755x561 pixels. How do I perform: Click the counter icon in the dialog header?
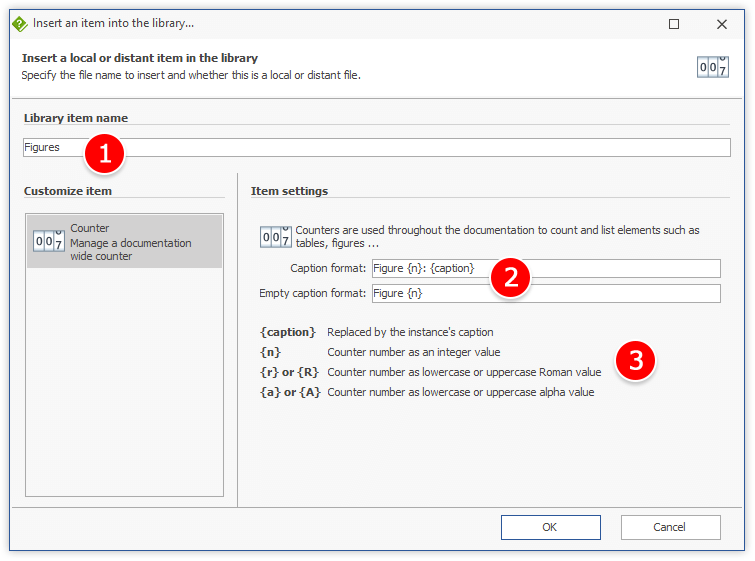tap(713, 66)
